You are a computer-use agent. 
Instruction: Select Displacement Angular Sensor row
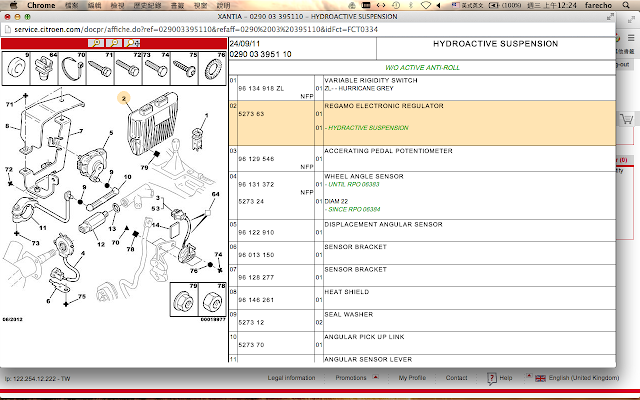pos(422,231)
